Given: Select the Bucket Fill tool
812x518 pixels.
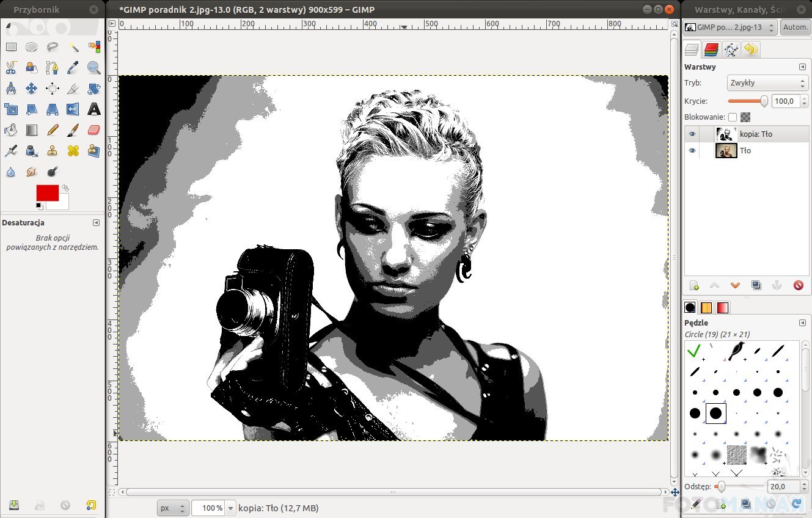Looking at the screenshot, I should pos(11,129).
